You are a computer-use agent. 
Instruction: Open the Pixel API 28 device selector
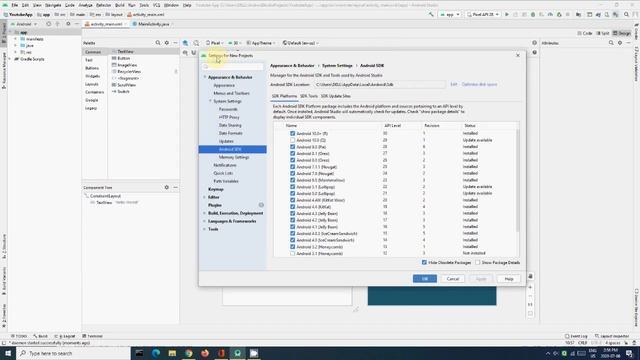point(483,14)
